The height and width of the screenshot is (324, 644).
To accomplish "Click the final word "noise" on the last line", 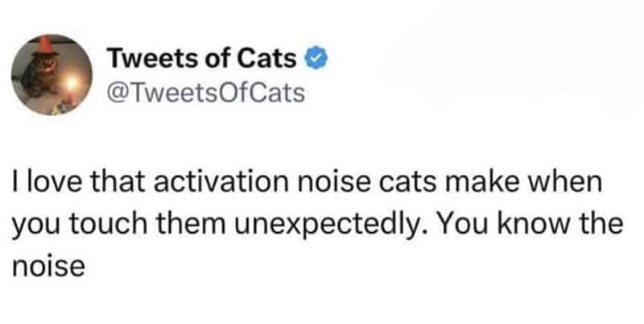I will (47, 266).
